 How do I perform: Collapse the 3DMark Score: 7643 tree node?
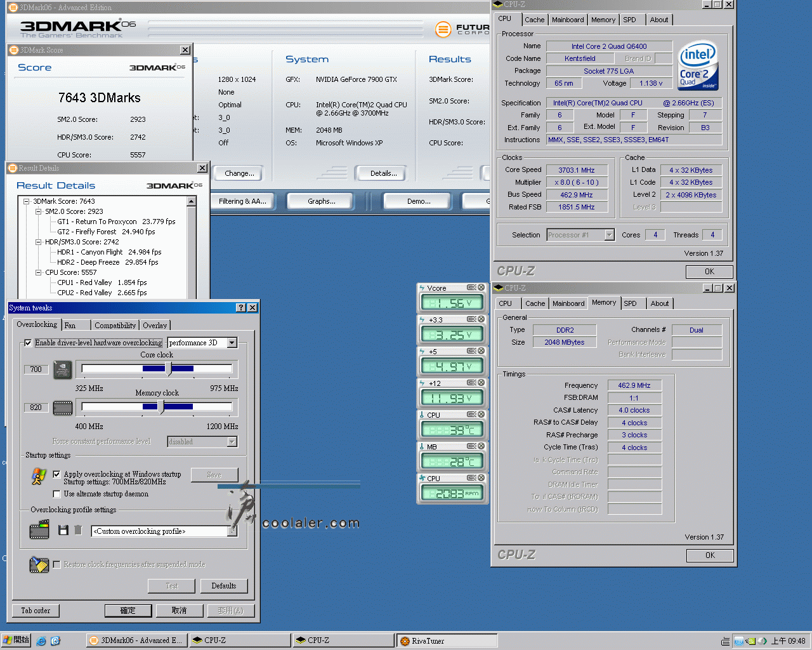[x=27, y=201]
